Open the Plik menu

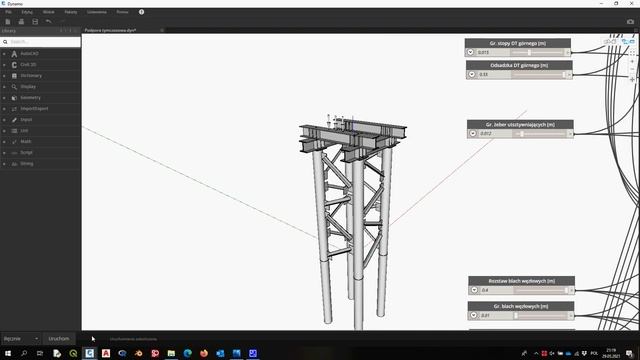(8, 12)
